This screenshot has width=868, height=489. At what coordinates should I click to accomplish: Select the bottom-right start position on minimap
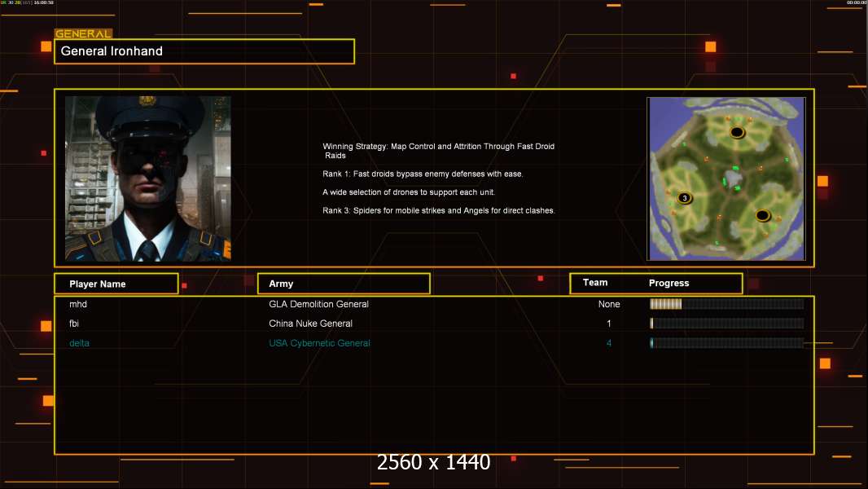click(762, 215)
